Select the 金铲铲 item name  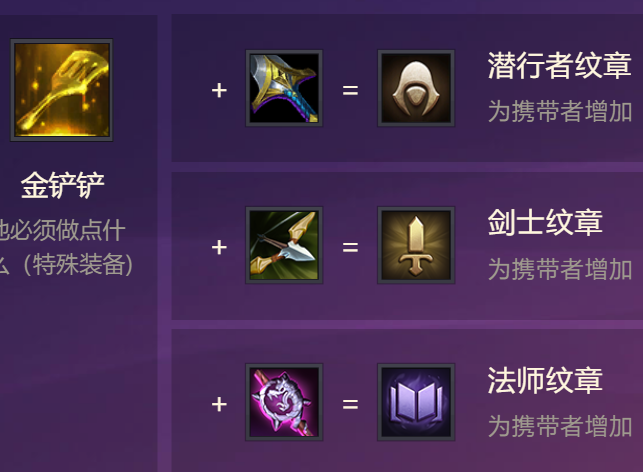pos(62,185)
